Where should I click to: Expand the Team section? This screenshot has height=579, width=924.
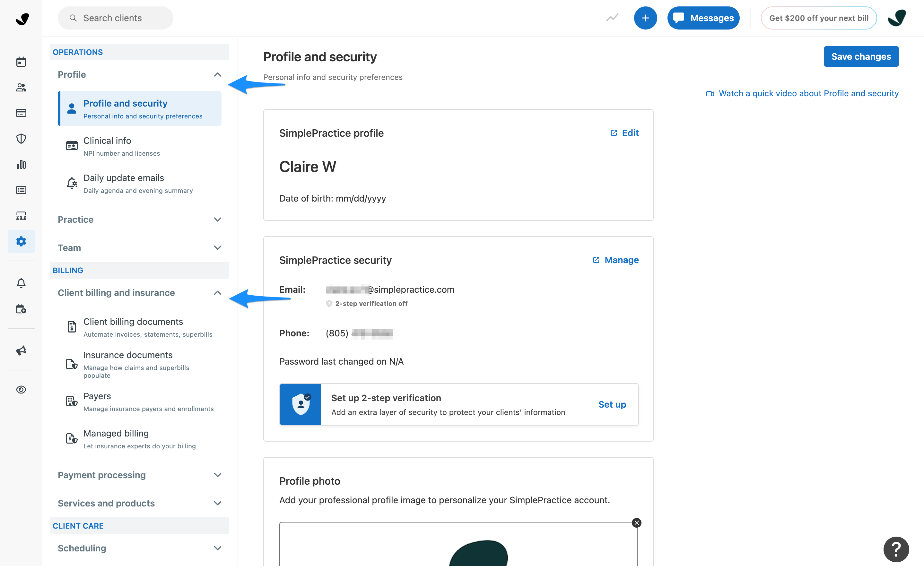coord(139,248)
